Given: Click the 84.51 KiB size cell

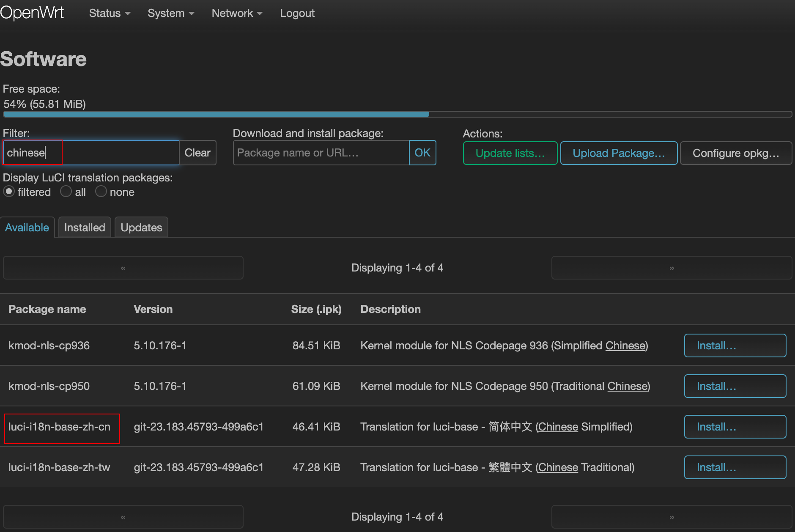Looking at the screenshot, I should click(316, 346).
